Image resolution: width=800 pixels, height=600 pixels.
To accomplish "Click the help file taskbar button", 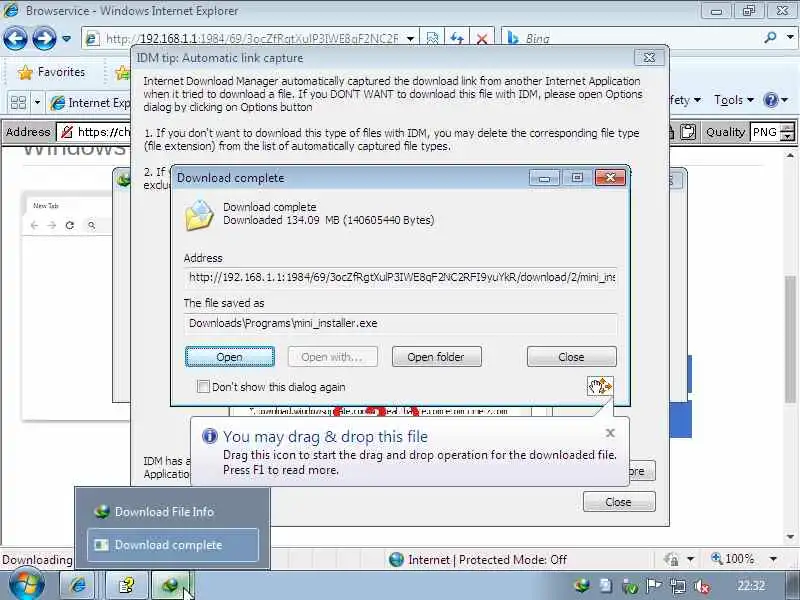I will point(127,585).
